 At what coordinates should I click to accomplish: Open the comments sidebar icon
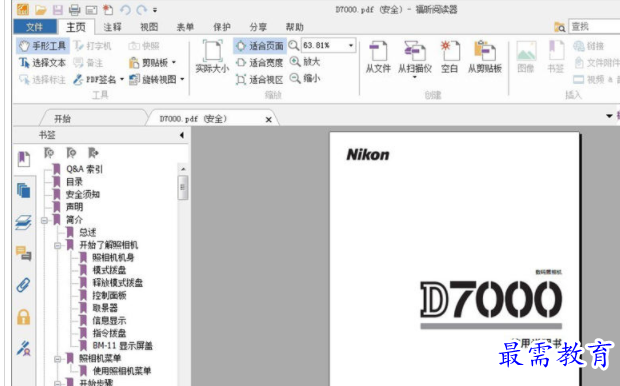pyautogui.click(x=24, y=253)
